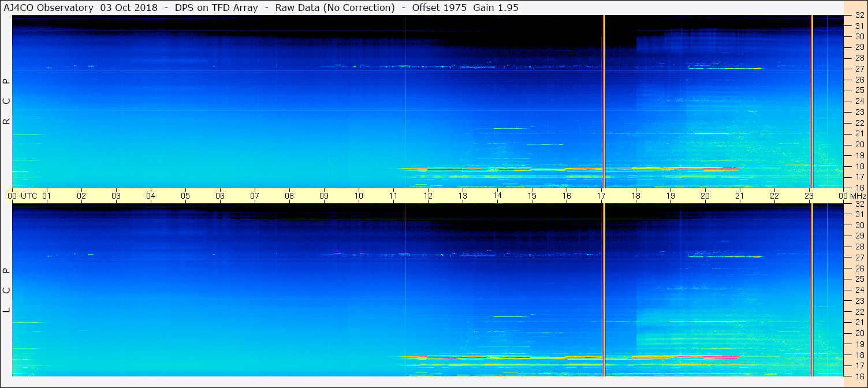Image resolution: width=868 pixels, height=388 pixels.
Task: Select the 14 hour tick on the time axis
Action: click(x=497, y=196)
